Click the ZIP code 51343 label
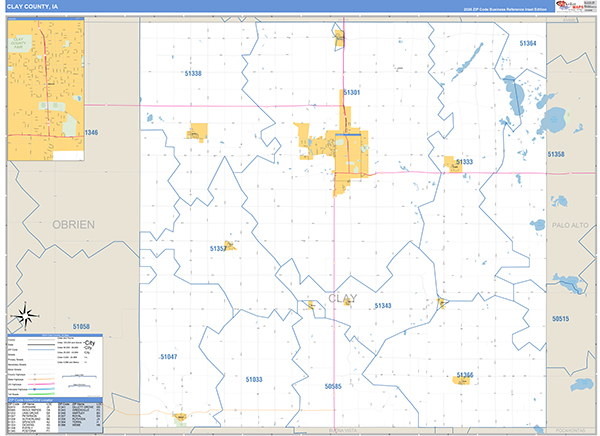The height and width of the screenshot is (436, 600). 382,305
